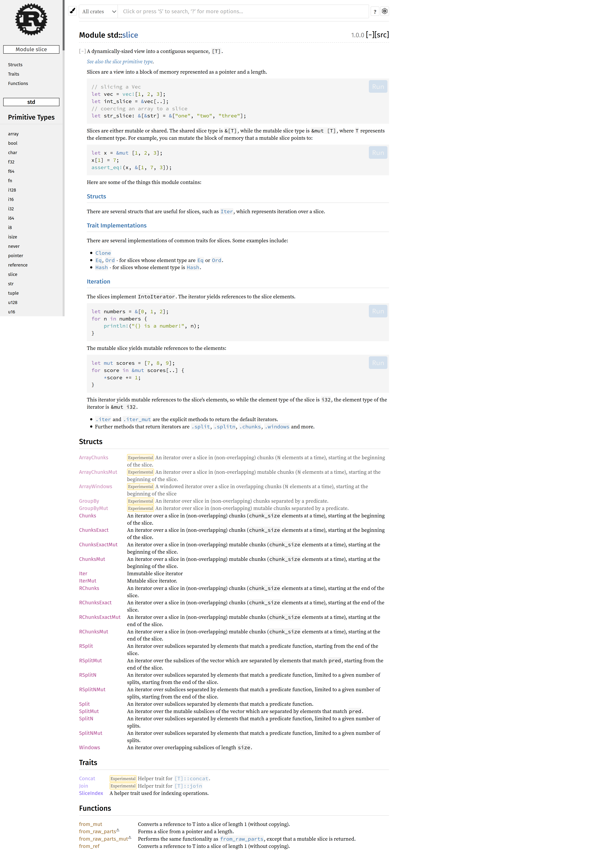Open slice primitive type in sidebar

13,274
